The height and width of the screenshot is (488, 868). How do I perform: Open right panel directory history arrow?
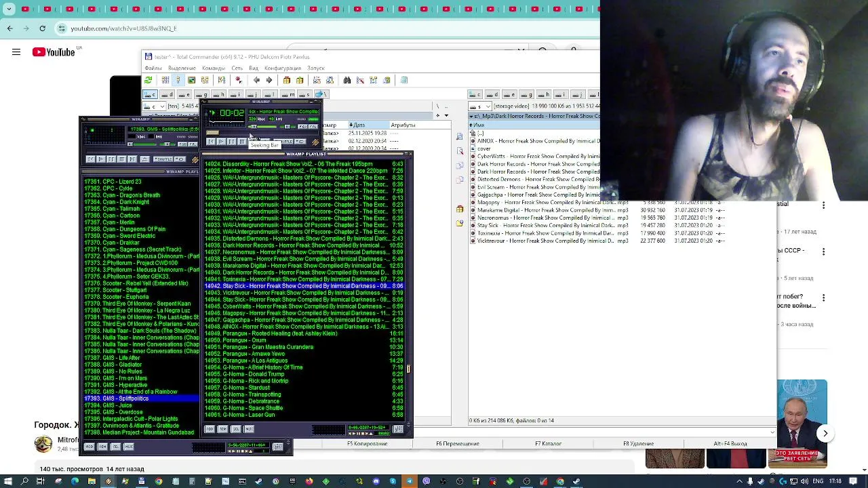471,116
